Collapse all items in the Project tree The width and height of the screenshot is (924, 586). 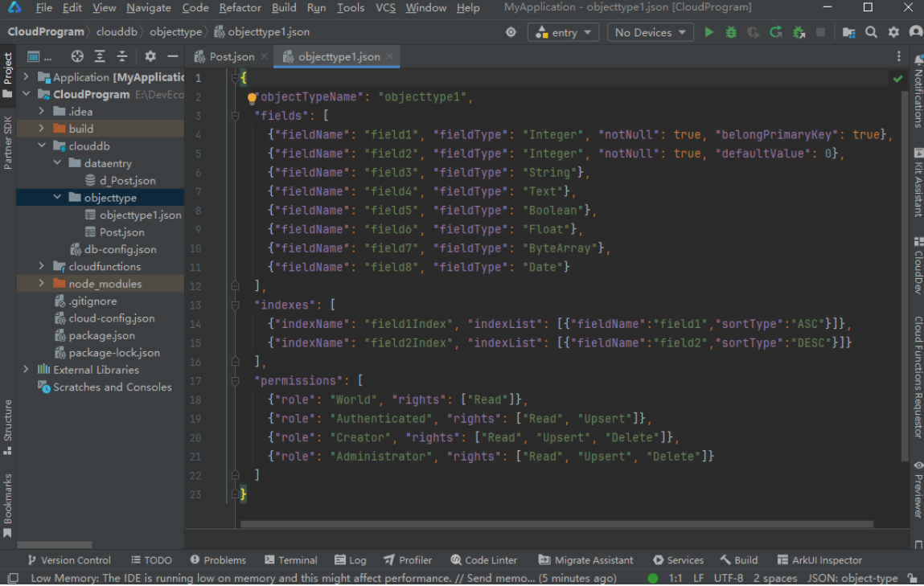[x=122, y=56]
